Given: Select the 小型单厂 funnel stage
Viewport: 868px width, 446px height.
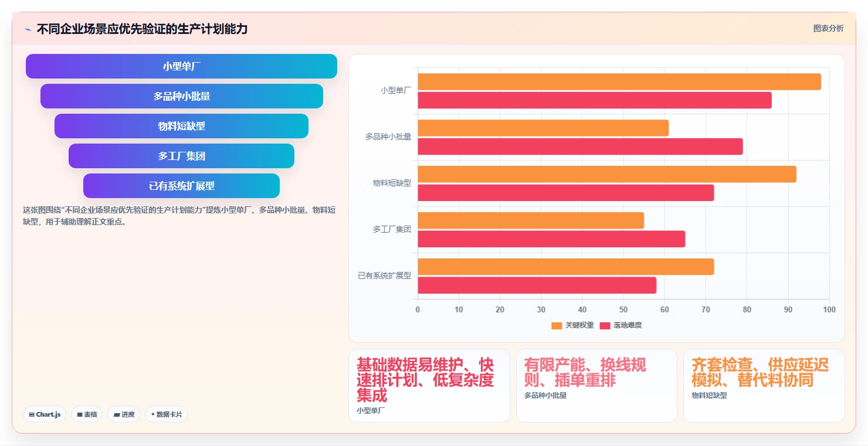Looking at the screenshot, I should click(x=181, y=66).
